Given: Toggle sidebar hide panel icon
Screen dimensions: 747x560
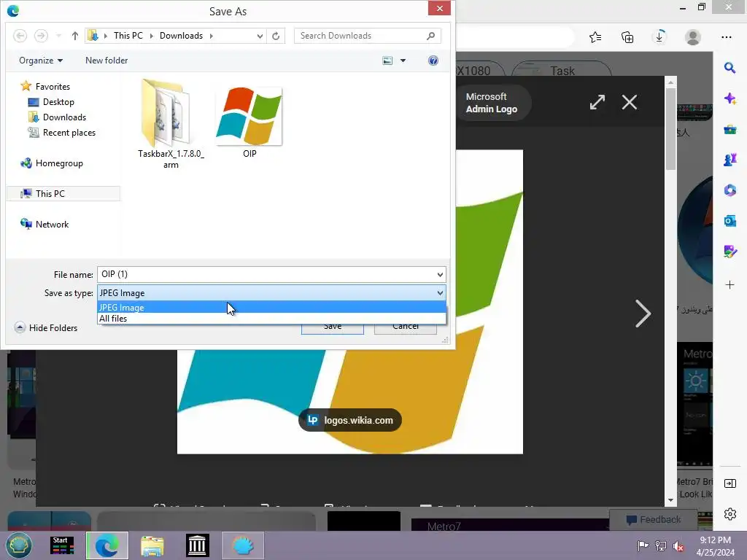Looking at the screenshot, I should (729, 483).
